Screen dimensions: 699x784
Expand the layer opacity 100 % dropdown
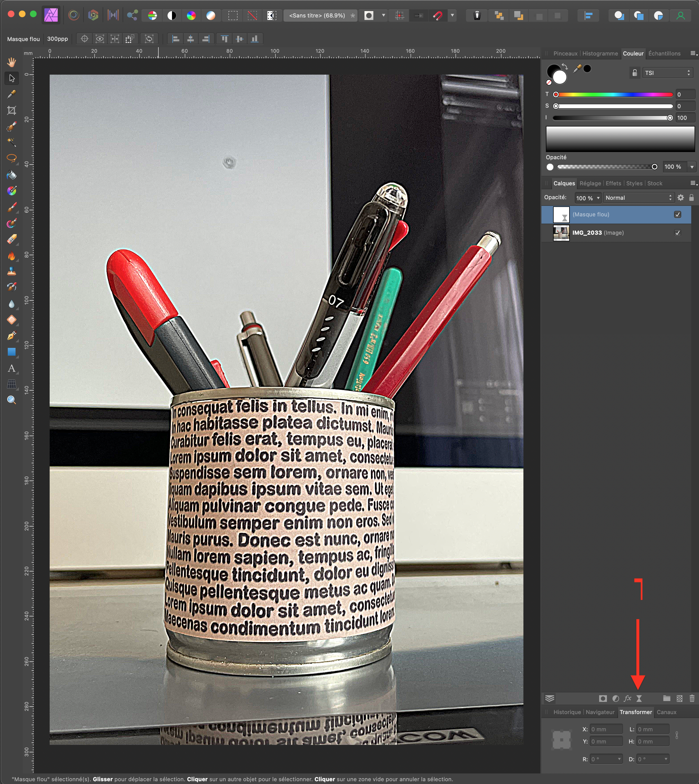(598, 198)
